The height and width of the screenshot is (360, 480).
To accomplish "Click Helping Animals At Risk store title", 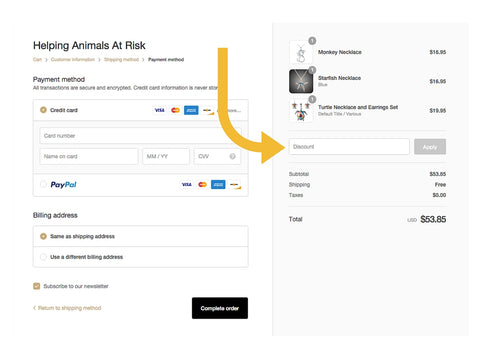I will click(89, 45).
